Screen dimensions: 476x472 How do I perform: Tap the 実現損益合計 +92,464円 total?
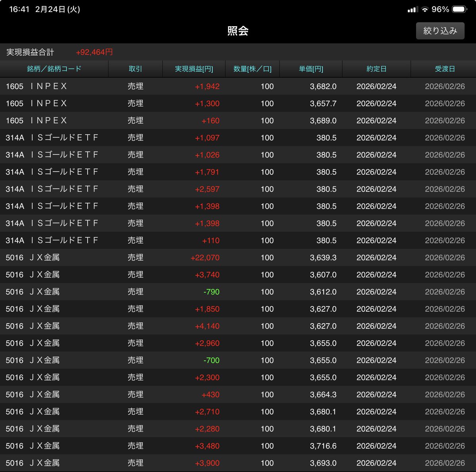(59, 52)
